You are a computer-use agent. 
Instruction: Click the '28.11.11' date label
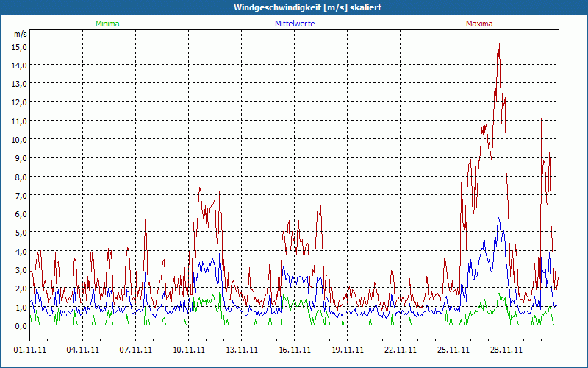506,350
